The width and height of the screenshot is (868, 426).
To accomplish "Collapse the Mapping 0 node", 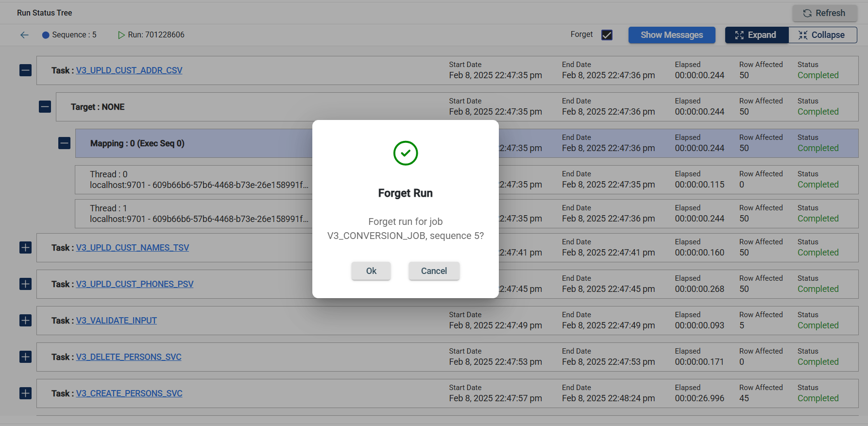I will [65, 143].
